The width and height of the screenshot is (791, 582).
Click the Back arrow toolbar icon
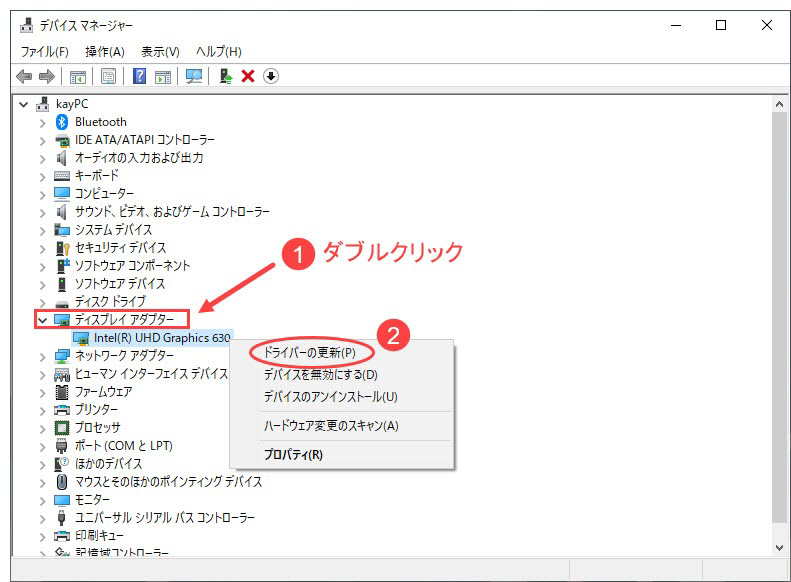[24, 77]
